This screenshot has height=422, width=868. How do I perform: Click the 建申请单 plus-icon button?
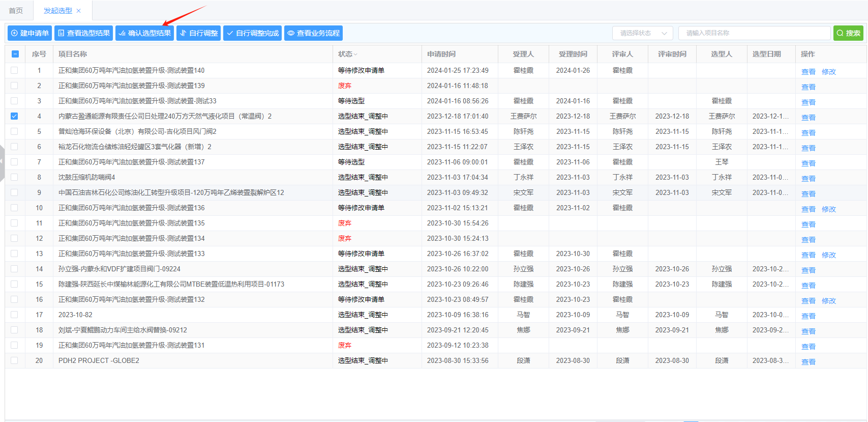pos(29,33)
